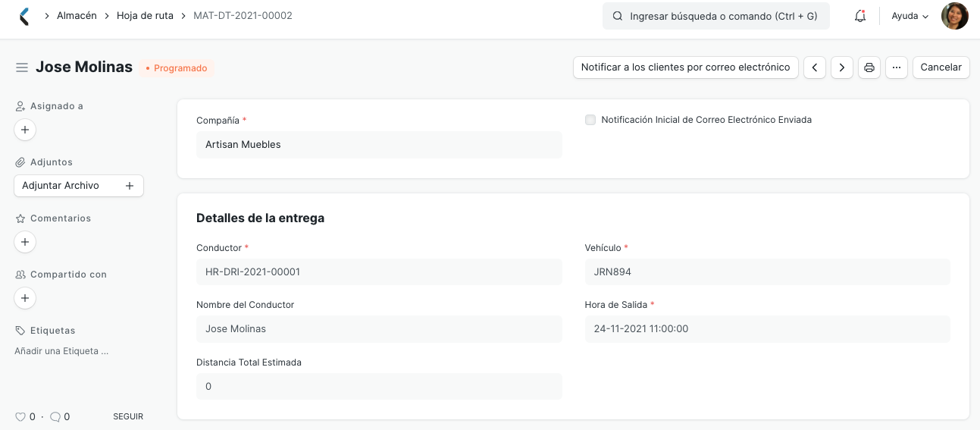Screen dimensions: 980x430
Task: Open the three-dot more options menu
Action: [897, 67]
